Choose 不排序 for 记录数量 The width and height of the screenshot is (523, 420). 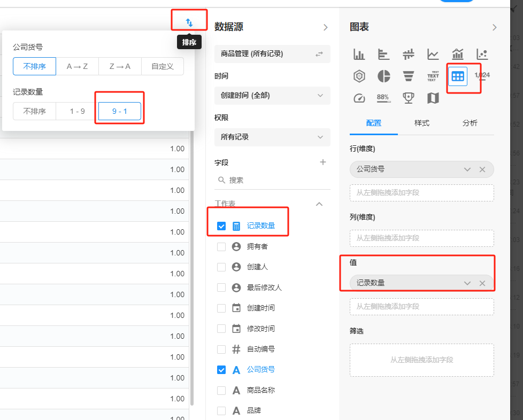click(x=34, y=111)
